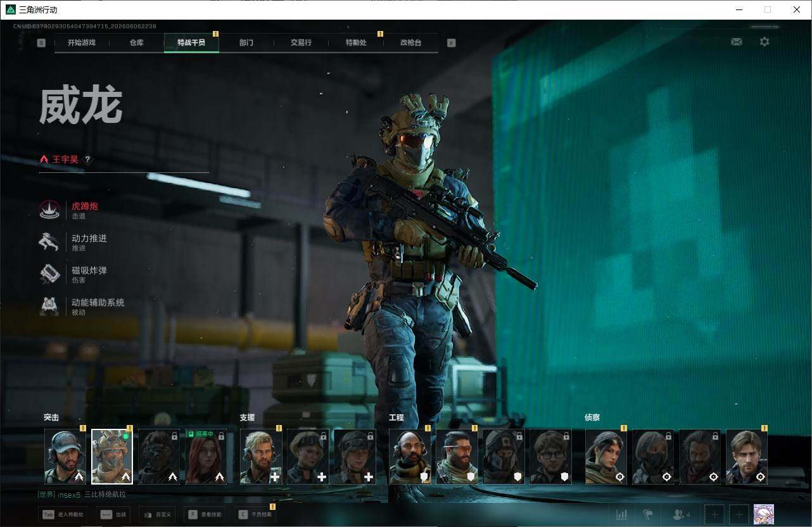Viewport: 812px width, 527px height.
Task: Select the locked blonde support operator
Action: (x=308, y=457)
